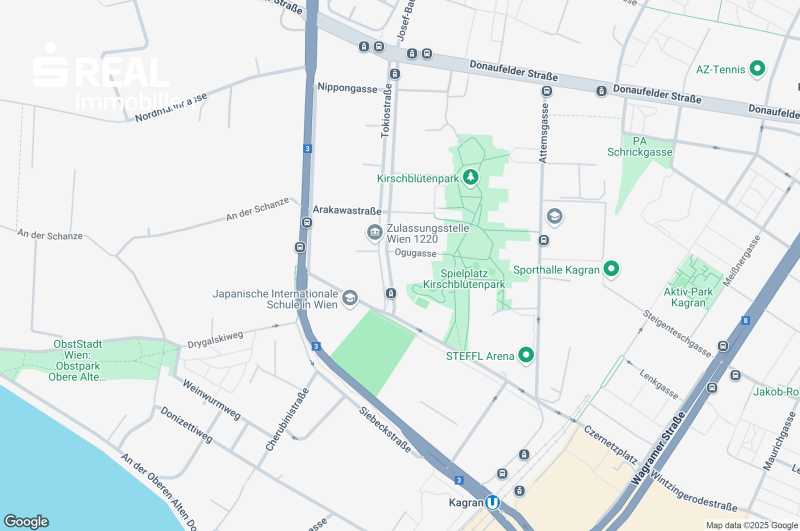Click the tram stop icon at Arakawastraße

[307, 223]
